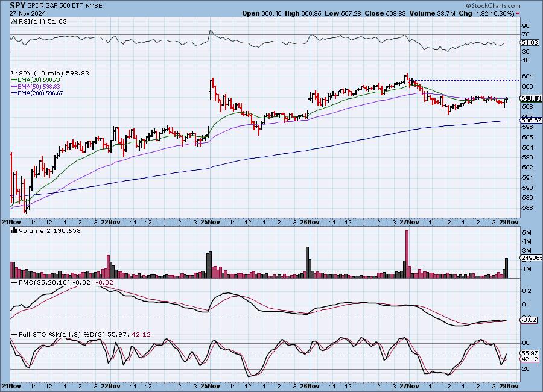Click the tall dark volume bar at 26Nov open
Image resolution: width=543 pixels, height=392 pixels.
307,262
